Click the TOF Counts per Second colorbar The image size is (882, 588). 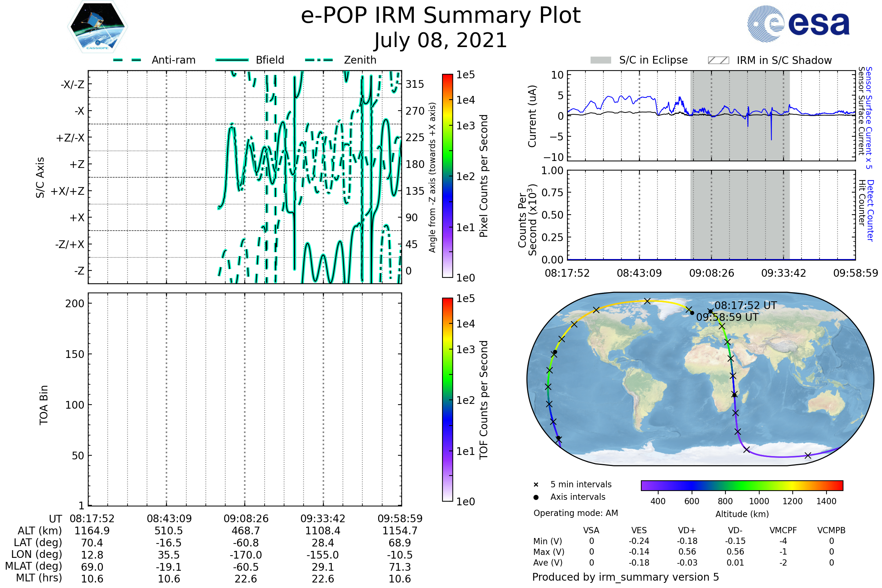click(x=447, y=399)
